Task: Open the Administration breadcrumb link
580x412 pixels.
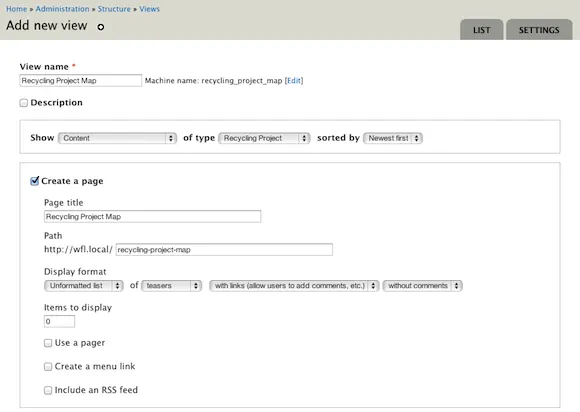Action: coord(63,9)
